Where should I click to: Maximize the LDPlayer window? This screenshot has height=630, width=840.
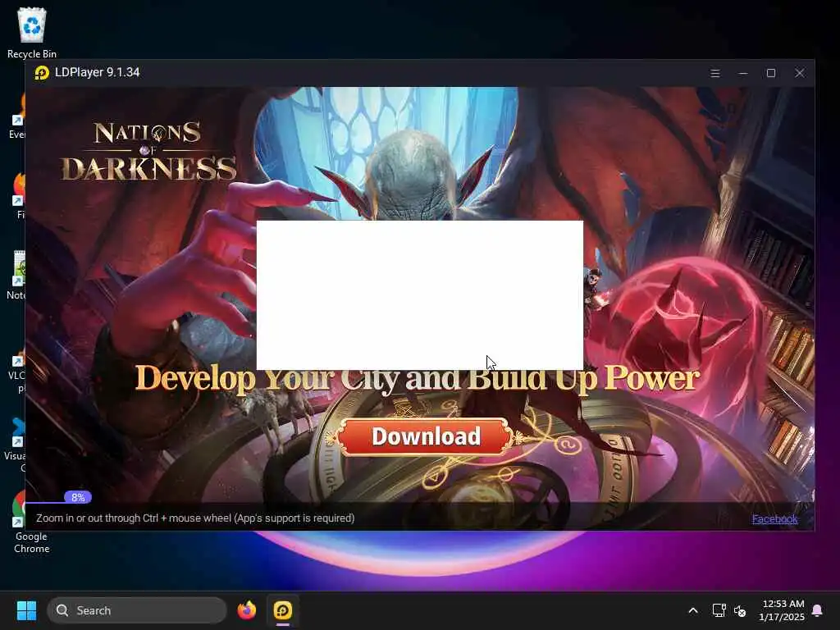[x=771, y=73]
